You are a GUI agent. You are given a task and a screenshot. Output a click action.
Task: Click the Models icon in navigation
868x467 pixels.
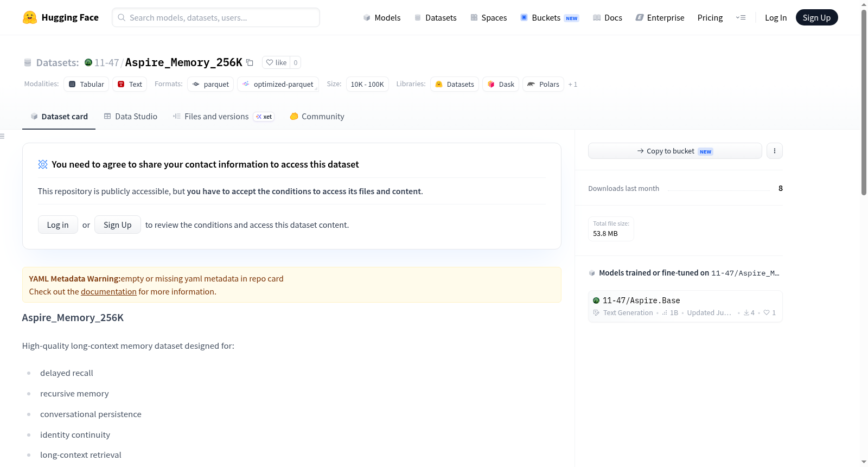pos(367,17)
